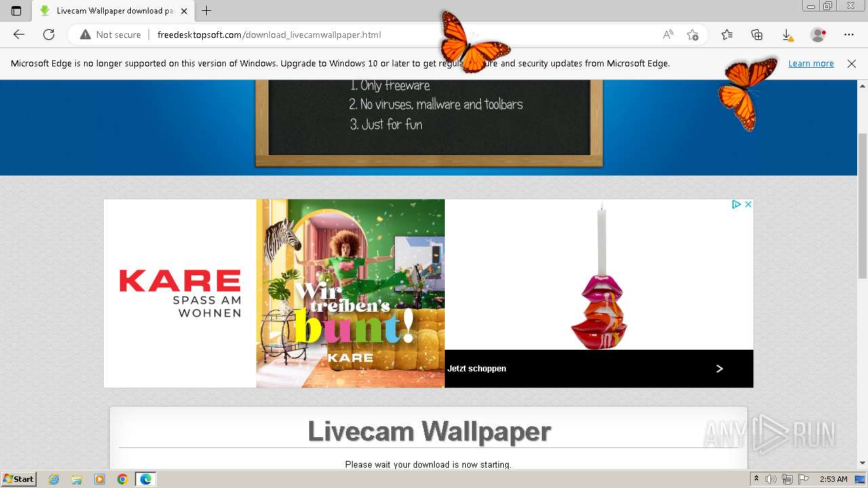Image resolution: width=868 pixels, height=488 pixels.
Task: Click the KARE Spass am Wohnen logo
Action: pyautogui.click(x=180, y=293)
